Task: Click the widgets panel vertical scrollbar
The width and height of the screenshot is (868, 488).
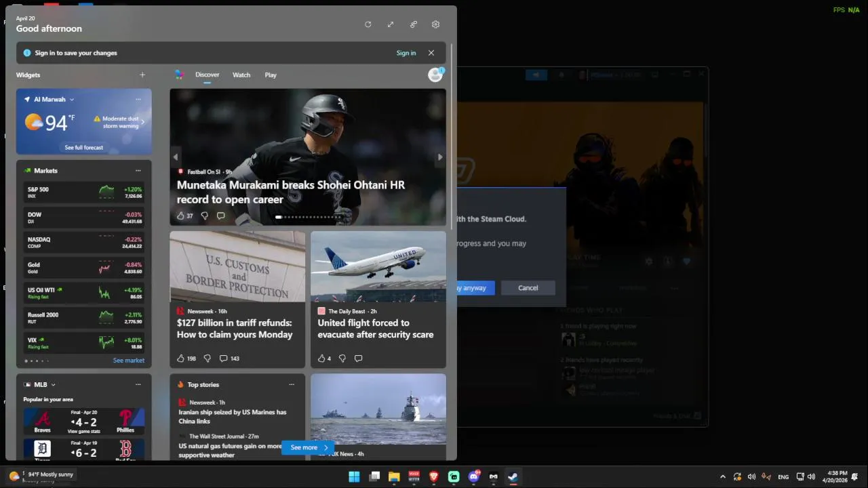Action: pyautogui.click(x=452, y=136)
